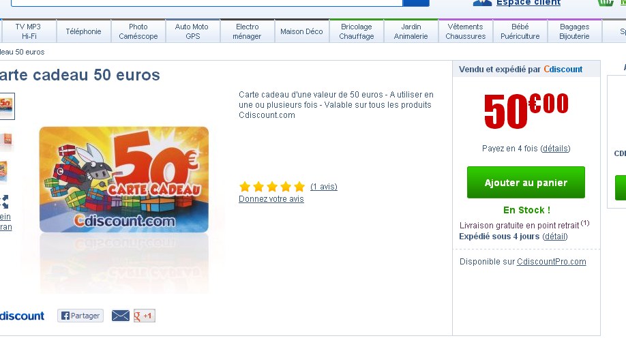The image size is (626, 364).
Task: Select the first gift card thumbnail
Action: [x=7, y=106]
